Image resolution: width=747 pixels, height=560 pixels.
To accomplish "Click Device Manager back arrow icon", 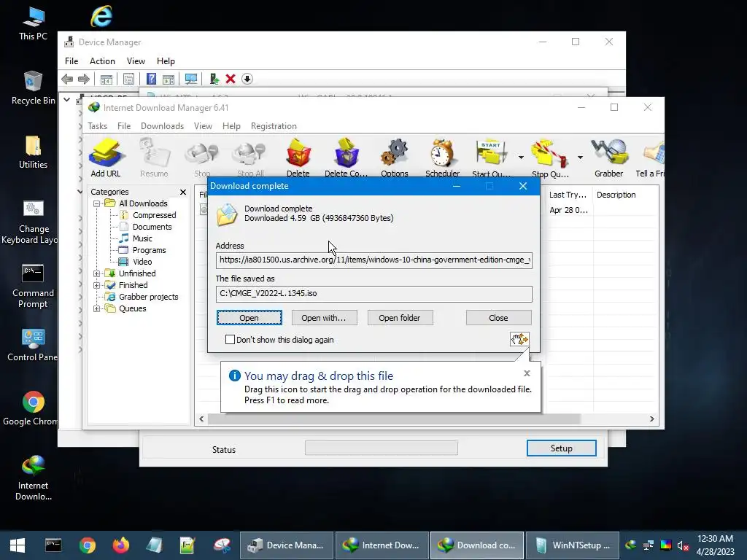I will click(67, 79).
